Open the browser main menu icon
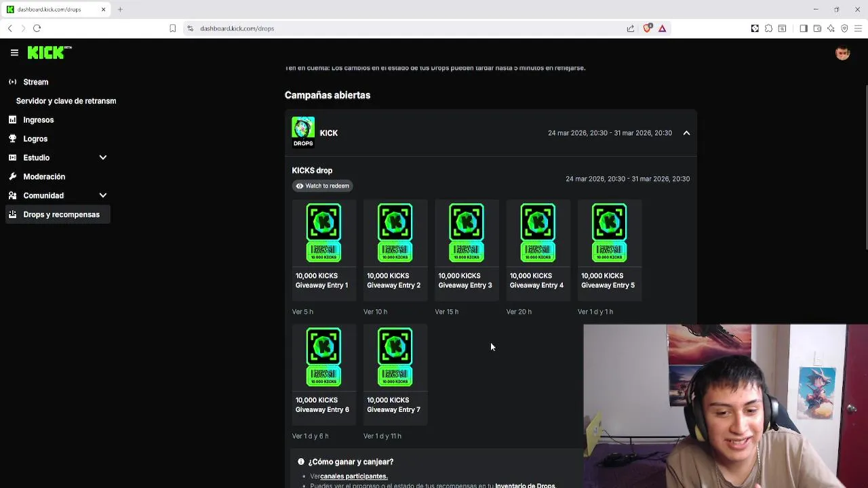This screenshot has height=488, width=868. tap(858, 28)
